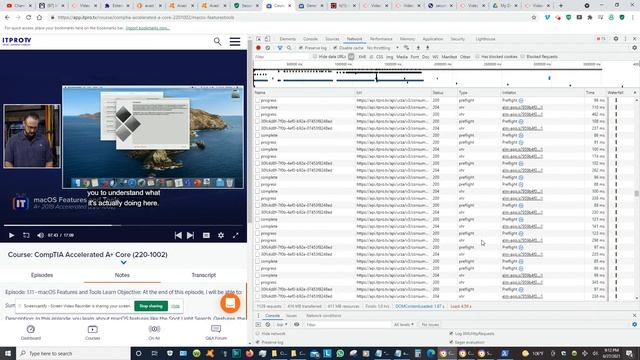This screenshot has height=360, width=640.
Task: Click the network Filter input field
Action: click(282, 57)
